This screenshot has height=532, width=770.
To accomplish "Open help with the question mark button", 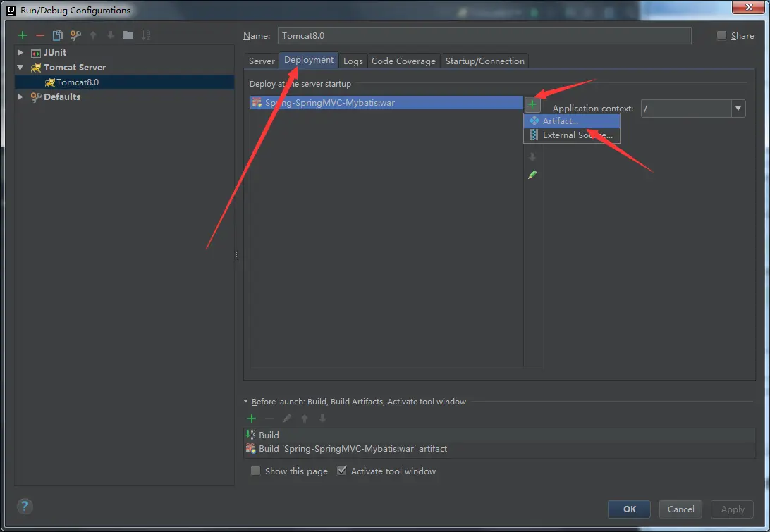I will [x=25, y=506].
